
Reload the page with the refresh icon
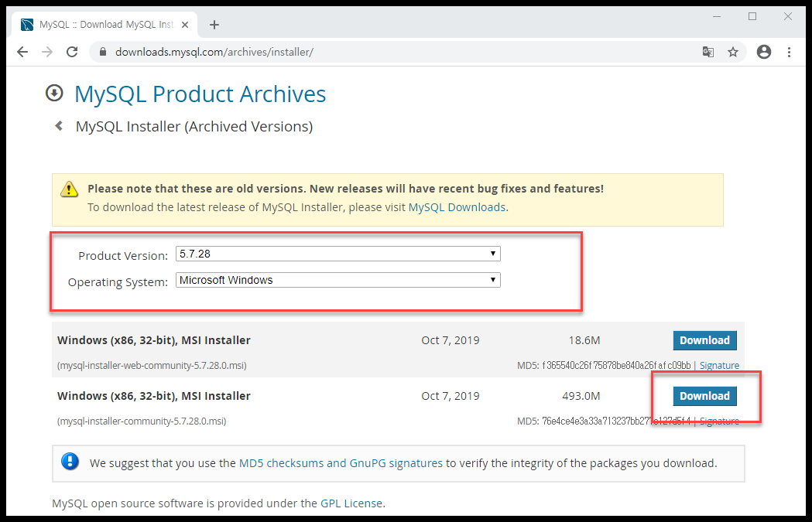(72, 52)
